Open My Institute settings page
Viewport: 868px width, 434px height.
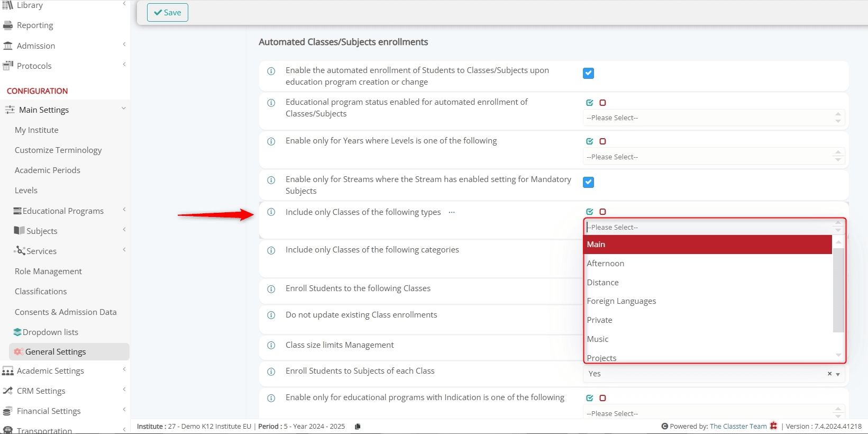[36, 130]
